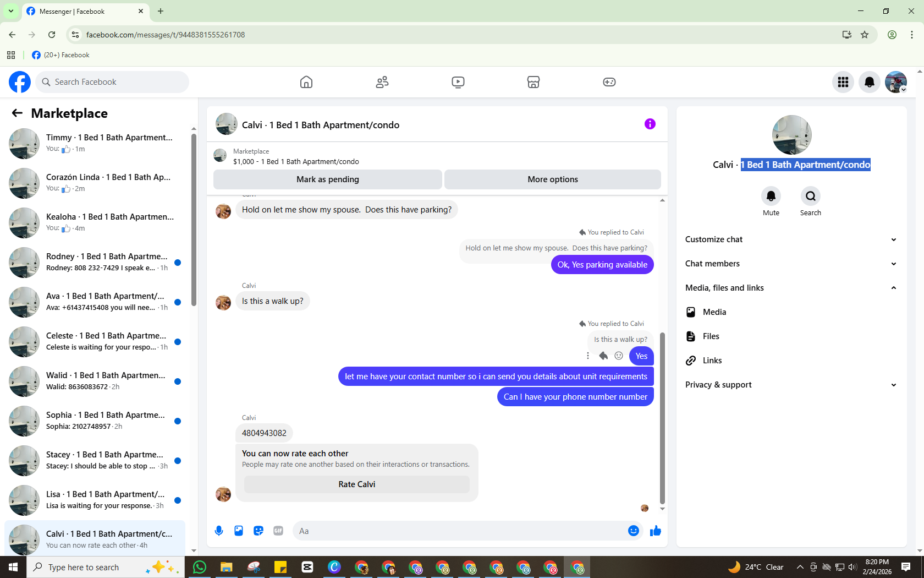This screenshot has height=578, width=924.
Task: Mute this conversation with bell icon
Action: 771,196
